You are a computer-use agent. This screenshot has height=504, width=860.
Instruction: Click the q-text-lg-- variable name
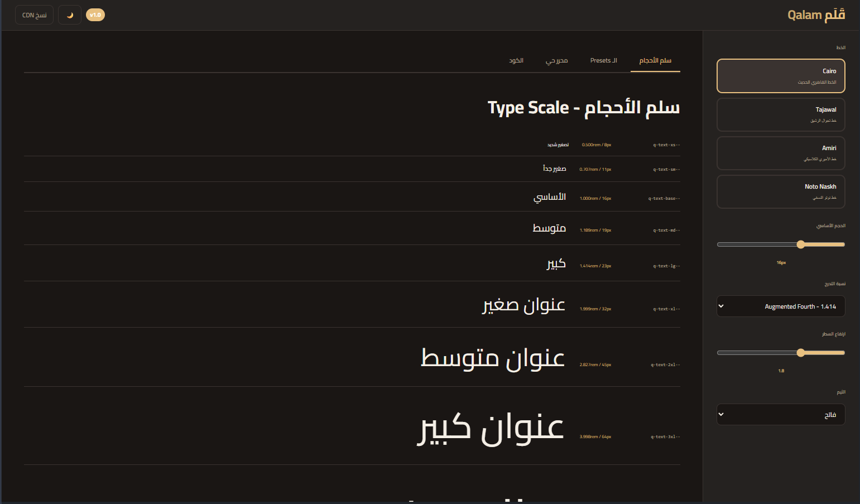(666, 266)
